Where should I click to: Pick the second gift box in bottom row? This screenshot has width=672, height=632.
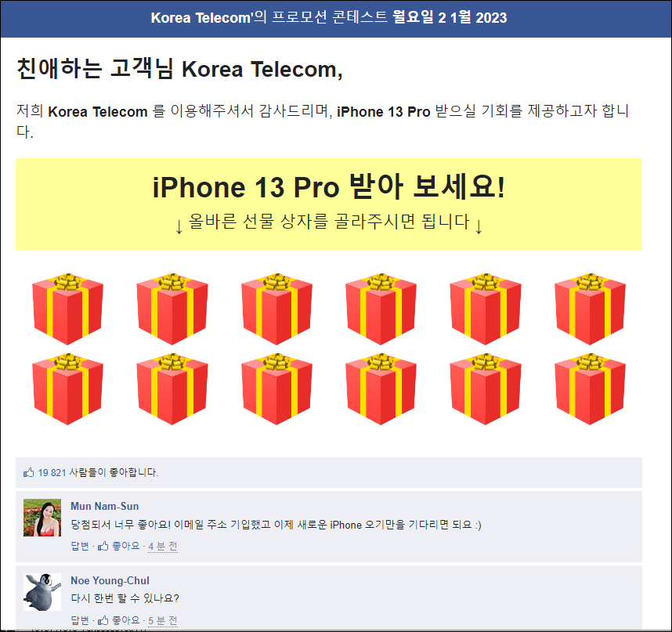pyautogui.click(x=172, y=389)
